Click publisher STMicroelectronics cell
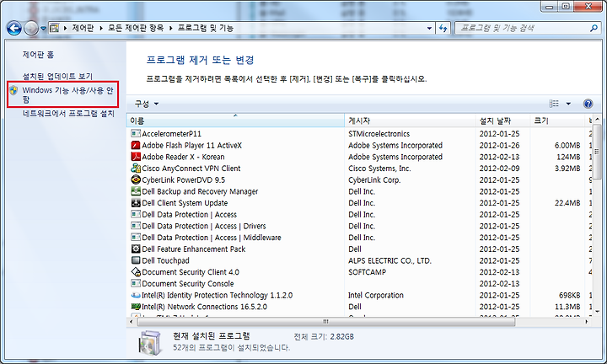 click(x=379, y=133)
